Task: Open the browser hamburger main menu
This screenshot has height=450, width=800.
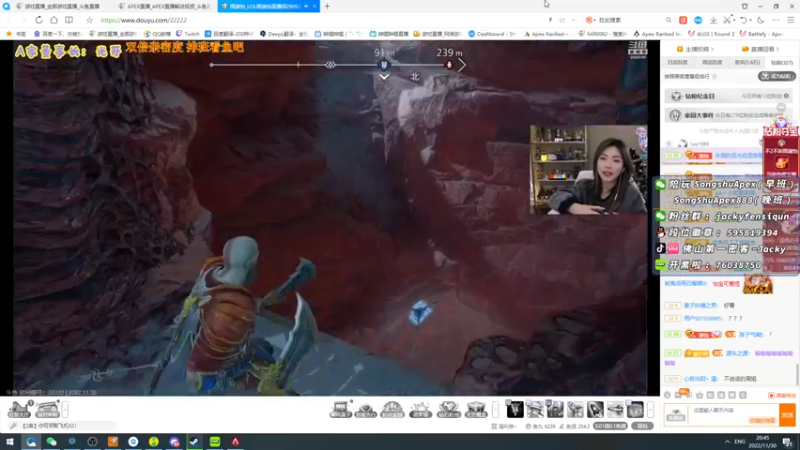Action: coord(791,20)
